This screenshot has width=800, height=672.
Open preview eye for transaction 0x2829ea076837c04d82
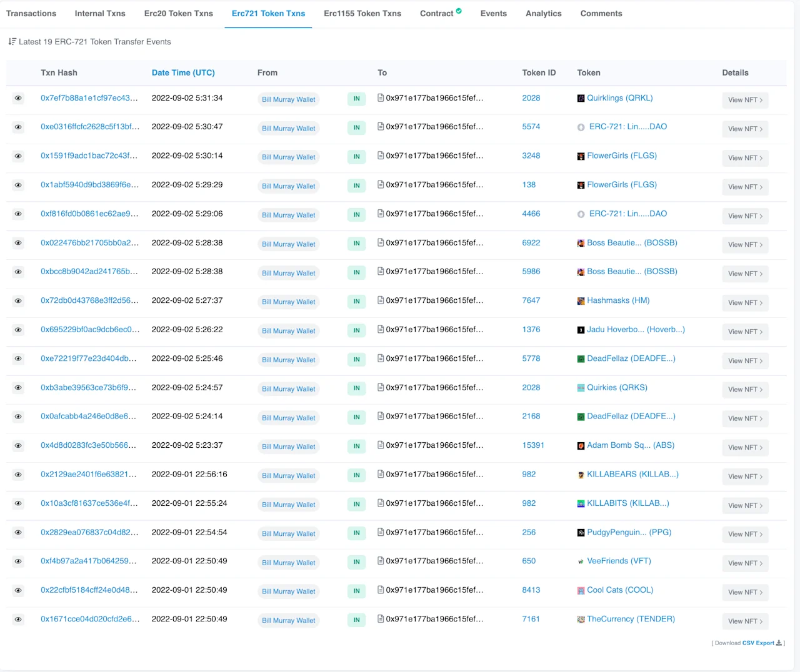pyautogui.click(x=18, y=532)
